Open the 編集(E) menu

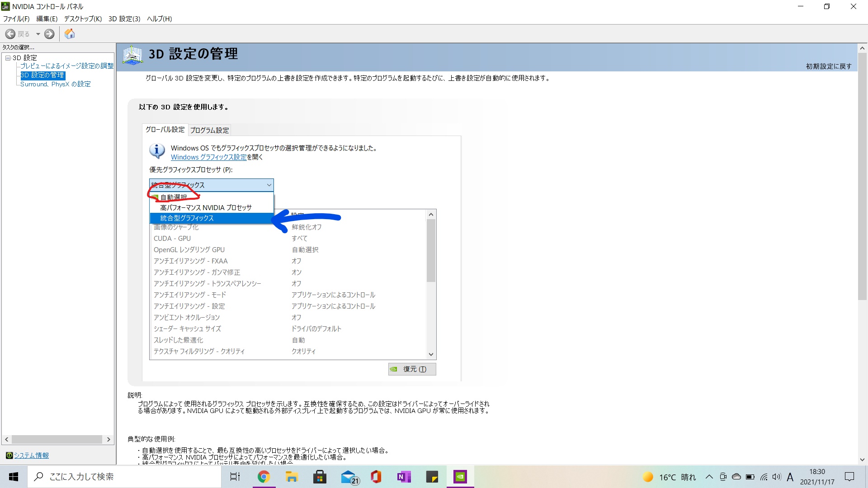tap(47, 19)
